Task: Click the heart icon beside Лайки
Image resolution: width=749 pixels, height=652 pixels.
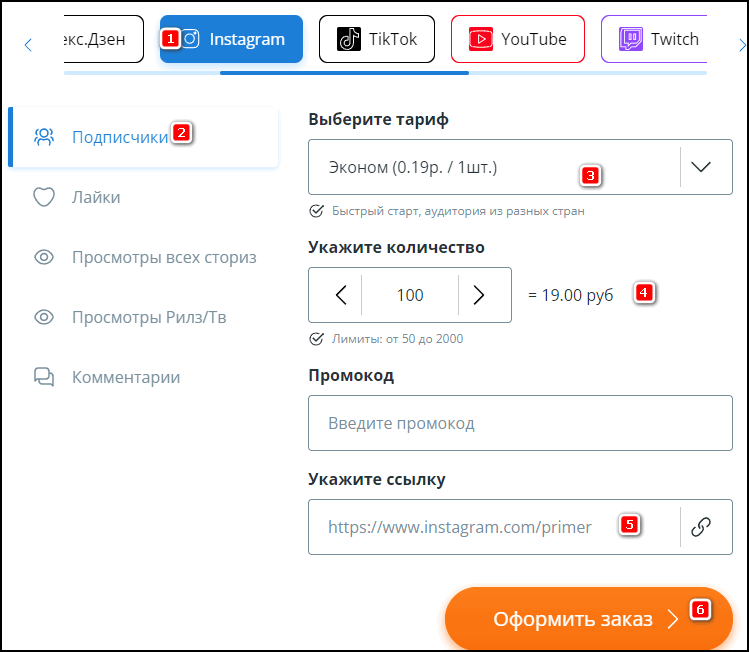Action: [x=44, y=197]
